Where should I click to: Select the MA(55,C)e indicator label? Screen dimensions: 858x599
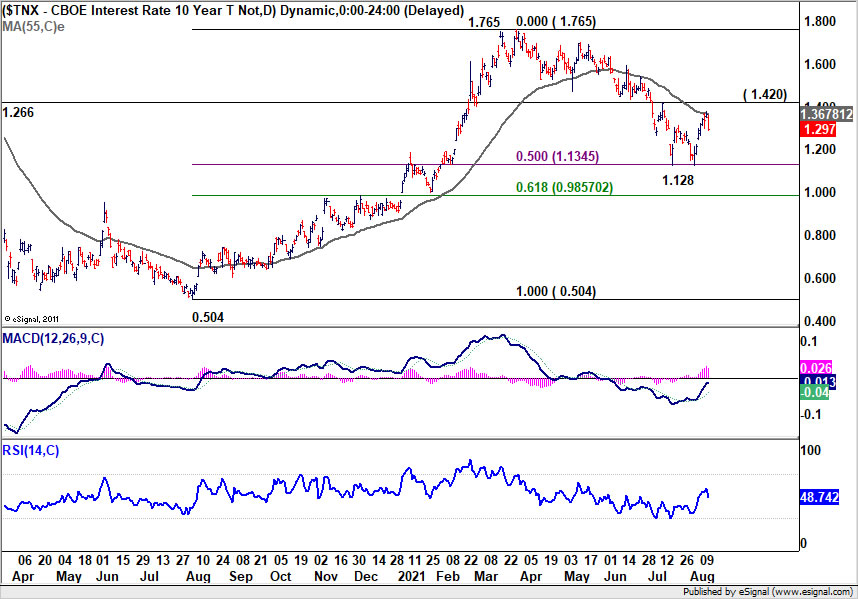[x=33, y=26]
